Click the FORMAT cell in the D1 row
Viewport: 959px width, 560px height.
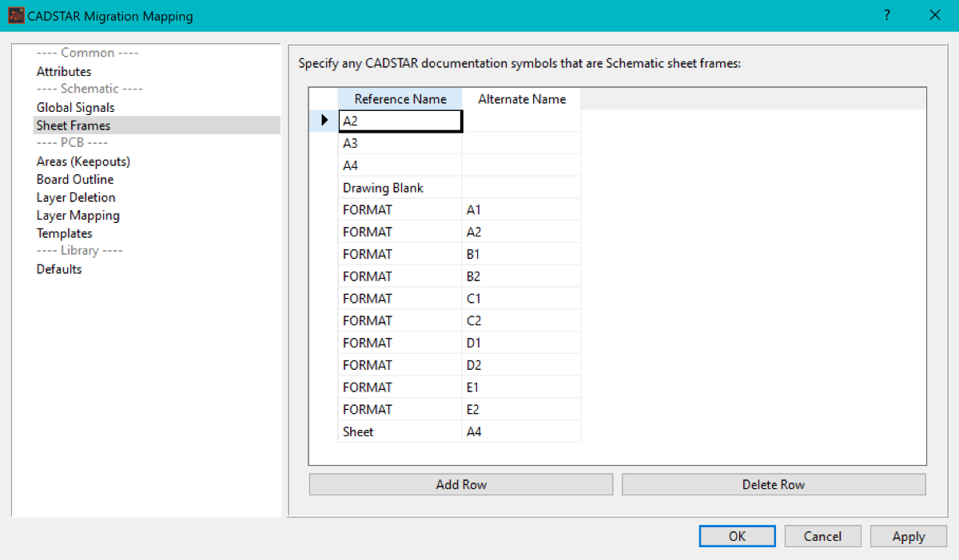[x=400, y=343]
